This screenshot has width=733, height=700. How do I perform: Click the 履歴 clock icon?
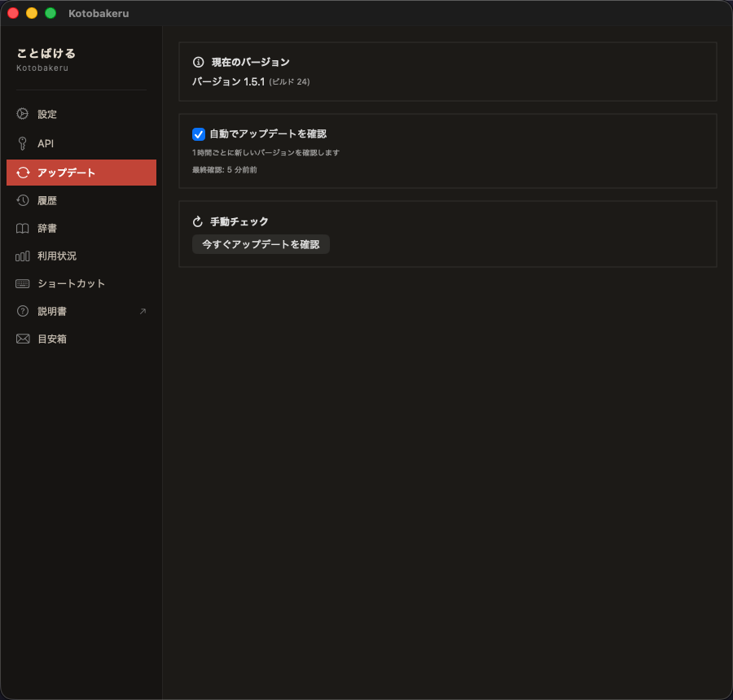click(x=22, y=200)
